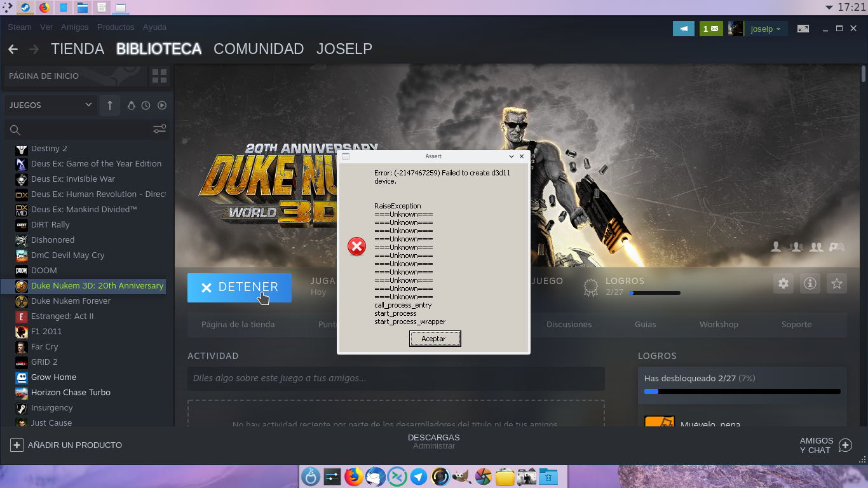Click the red error icon in Assert dialog
868x488 pixels.
pyautogui.click(x=357, y=247)
